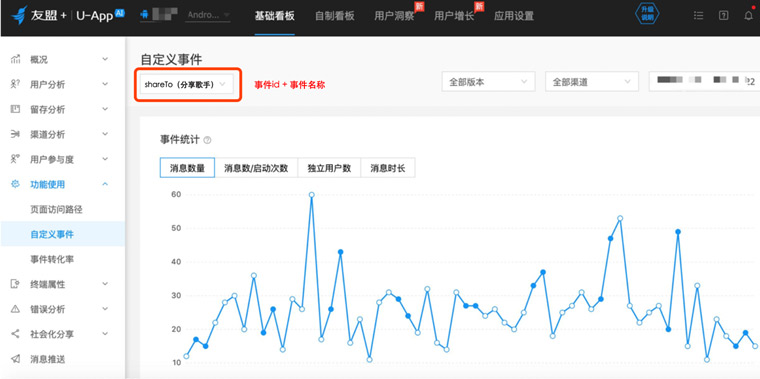760x379 pixels.
Task: Click the 留存分析 sidebar icon
Action: [16, 110]
